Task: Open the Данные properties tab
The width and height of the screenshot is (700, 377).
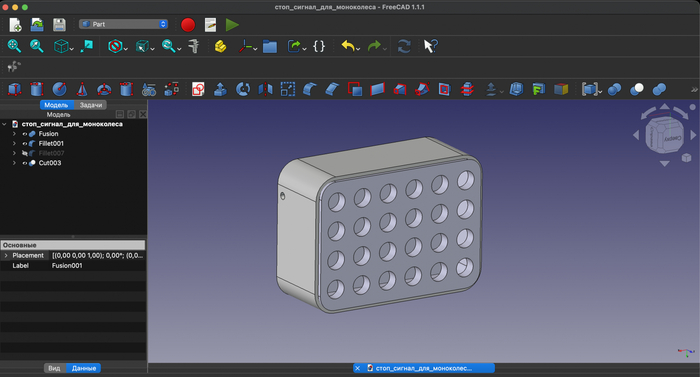Action: 84,368
